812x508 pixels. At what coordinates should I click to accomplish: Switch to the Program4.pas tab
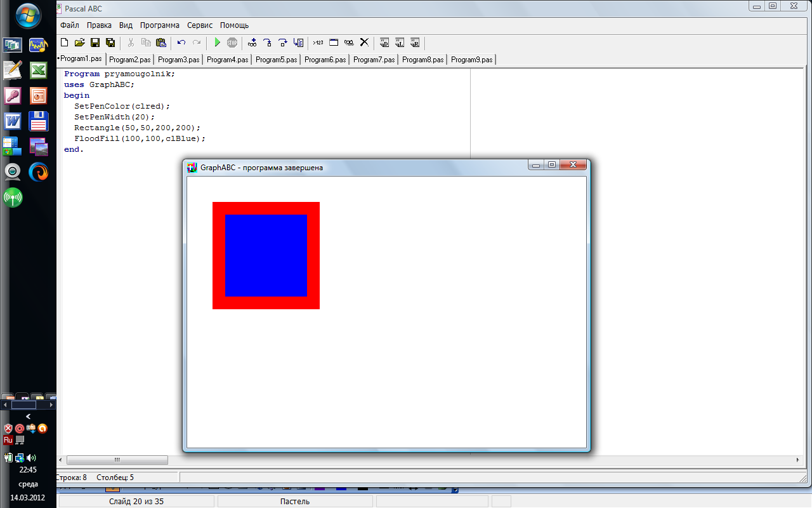tap(227, 60)
